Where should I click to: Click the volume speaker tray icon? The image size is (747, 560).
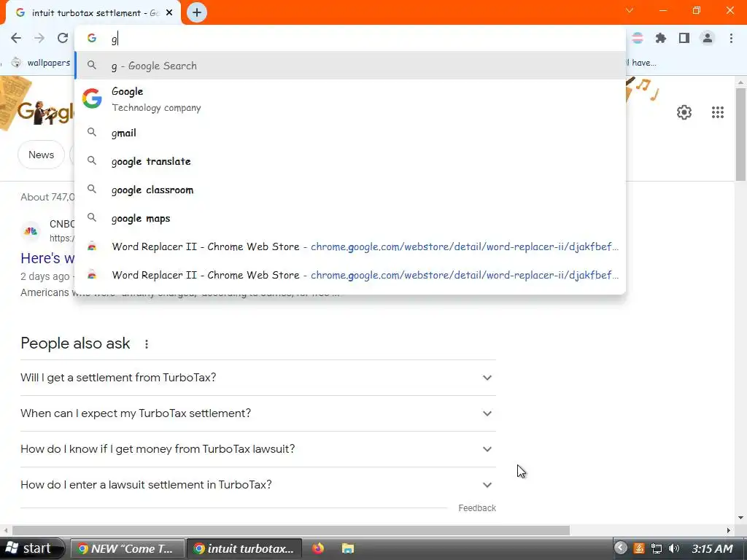pyautogui.click(x=673, y=548)
